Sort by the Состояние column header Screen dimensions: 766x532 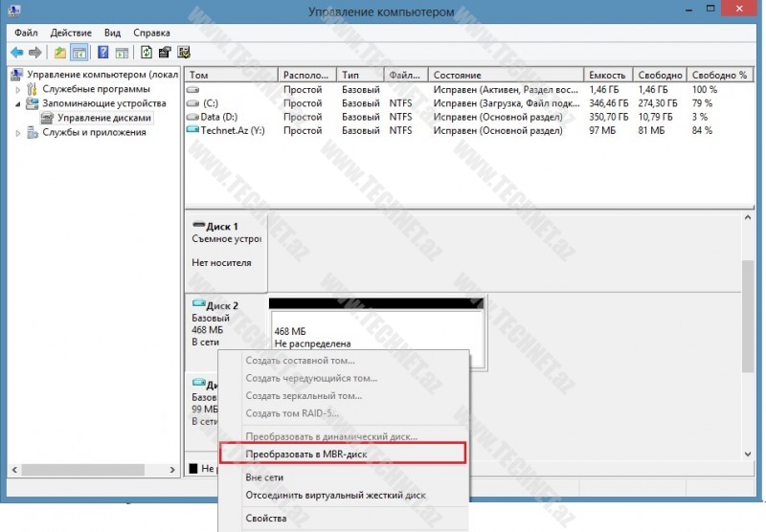pos(506,75)
